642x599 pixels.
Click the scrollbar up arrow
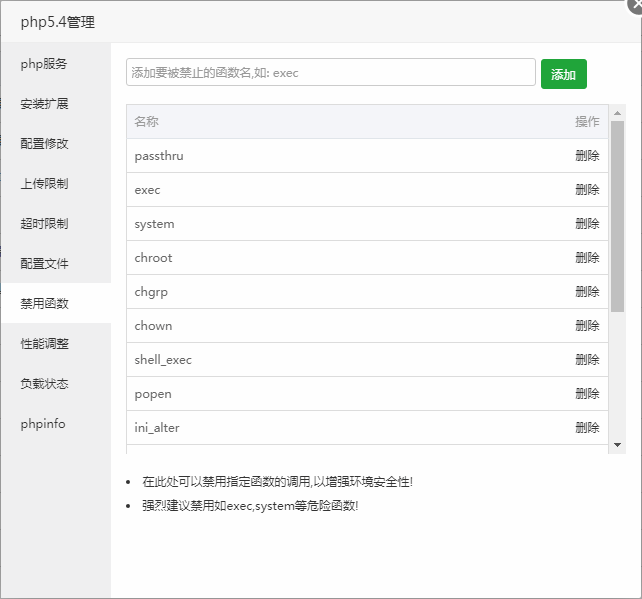[x=617, y=112]
